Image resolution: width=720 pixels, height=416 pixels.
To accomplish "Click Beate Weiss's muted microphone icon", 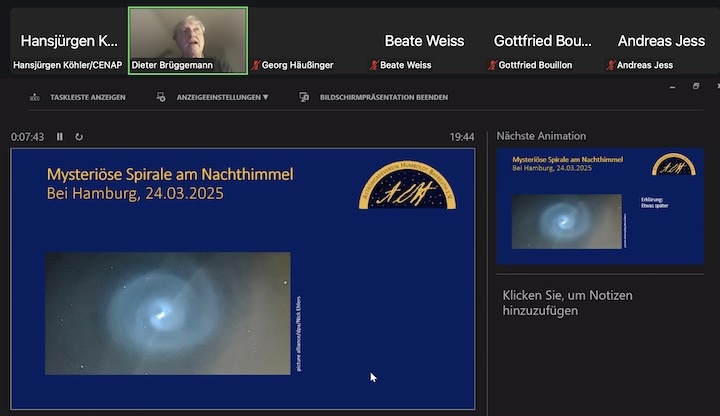I will (x=374, y=65).
